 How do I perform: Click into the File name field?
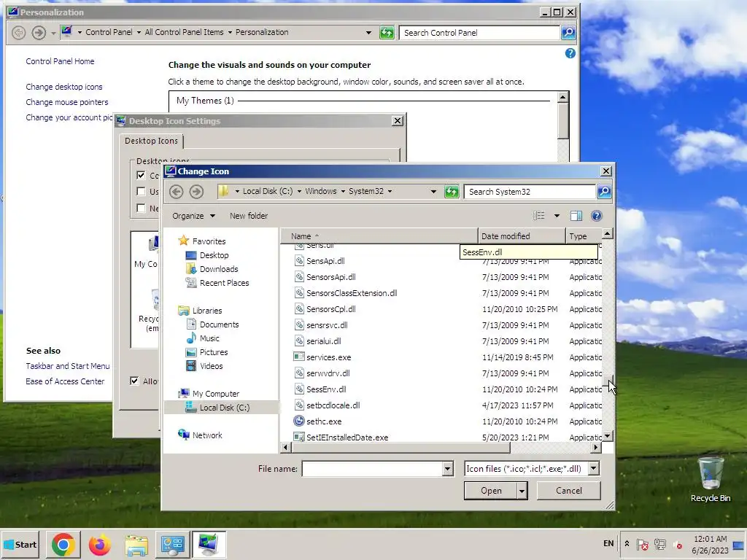372,469
